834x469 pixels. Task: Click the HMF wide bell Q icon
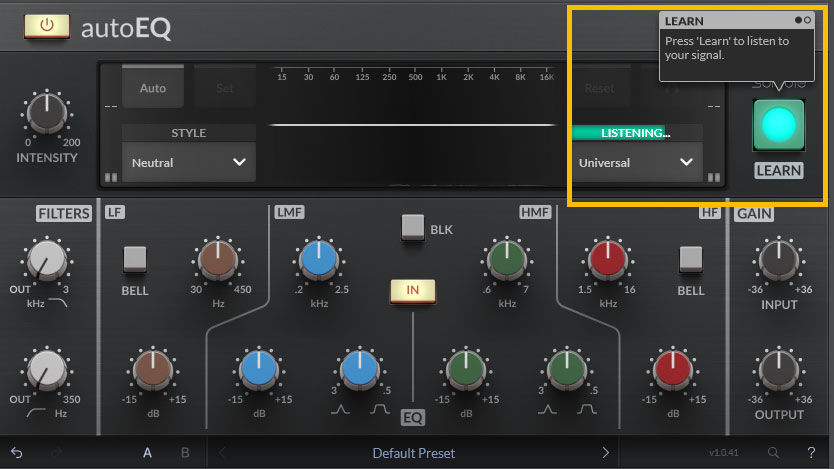(587, 409)
